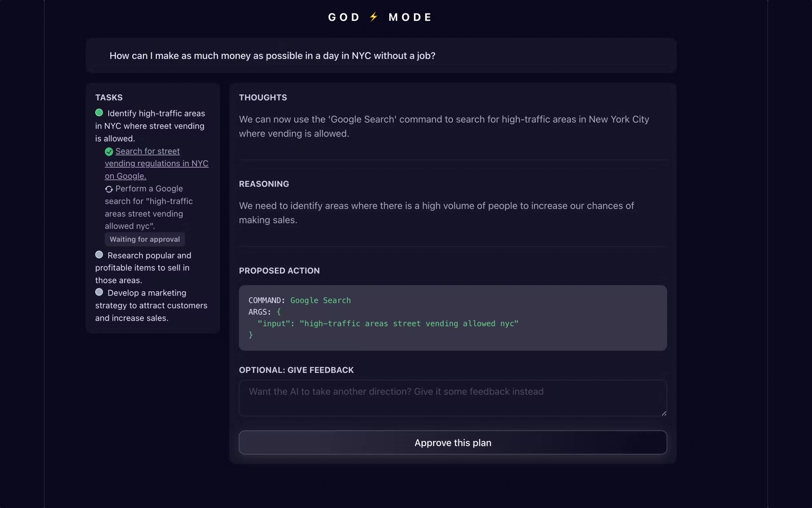Click the prompt box about making money in NYC

pos(381,55)
